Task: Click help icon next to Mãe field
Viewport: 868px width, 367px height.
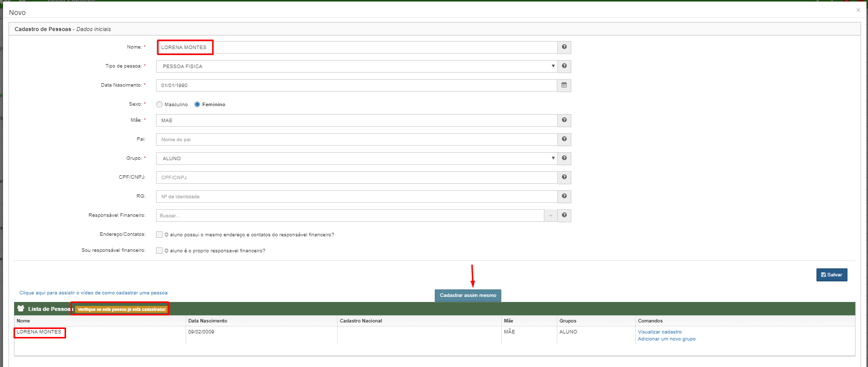Action: pyautogui.click(x=564, y=120)
